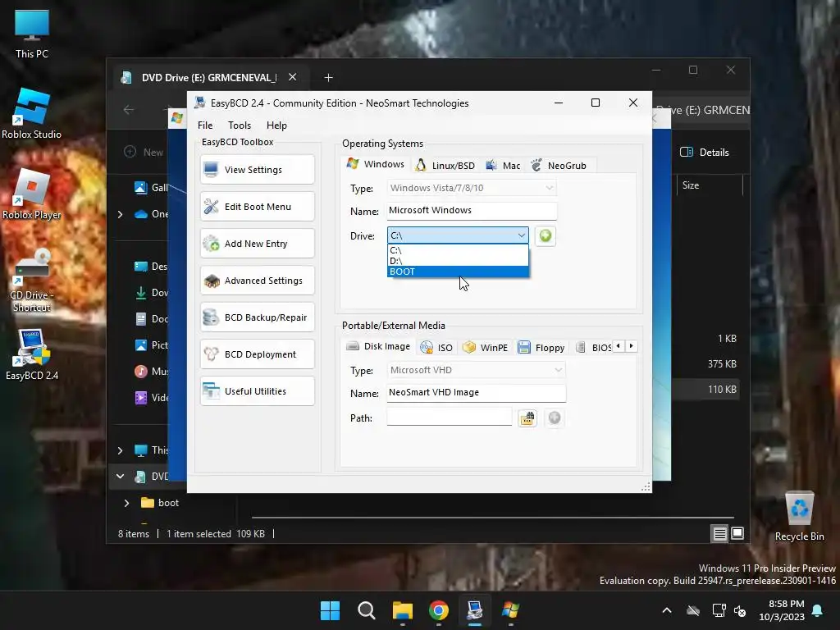Viewport: 840px width, 630px height.
Task: Open CD Drive Shortcut on desktop
Action: (x=32, y=281)
